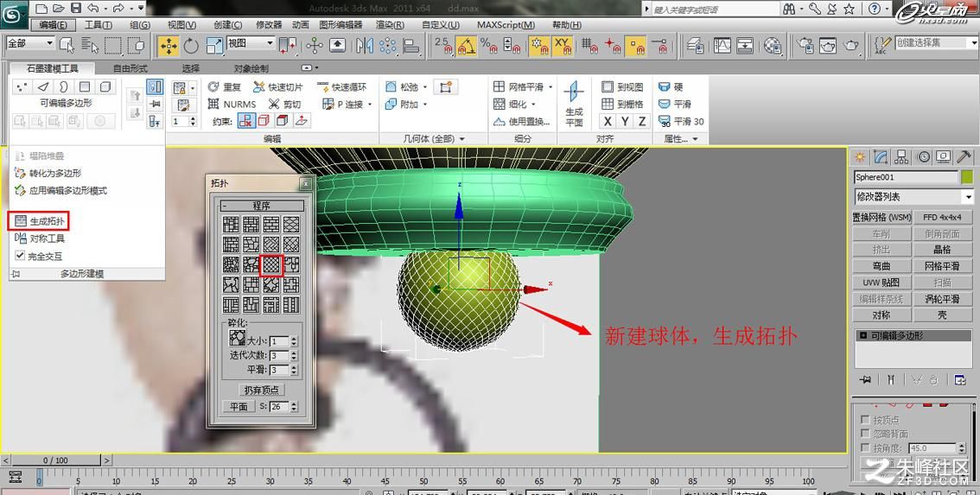Click the first brick pattern in Topology panel
The image size is (980, 495).
[x=232, y=224]
